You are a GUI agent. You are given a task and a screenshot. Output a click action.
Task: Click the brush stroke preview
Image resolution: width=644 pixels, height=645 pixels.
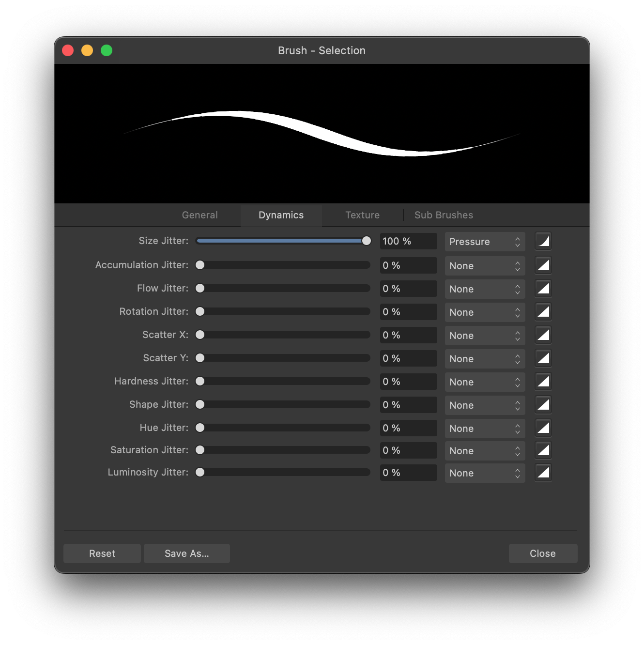322,134
